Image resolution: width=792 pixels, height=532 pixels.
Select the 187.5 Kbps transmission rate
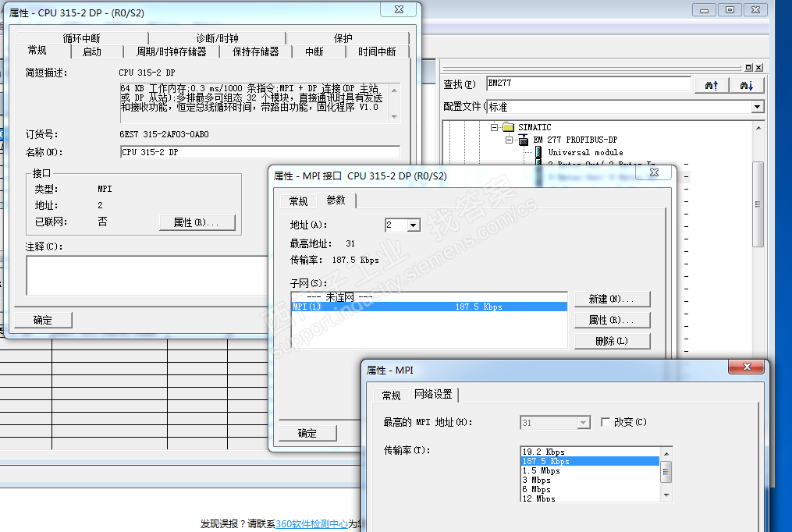point(590,461)
